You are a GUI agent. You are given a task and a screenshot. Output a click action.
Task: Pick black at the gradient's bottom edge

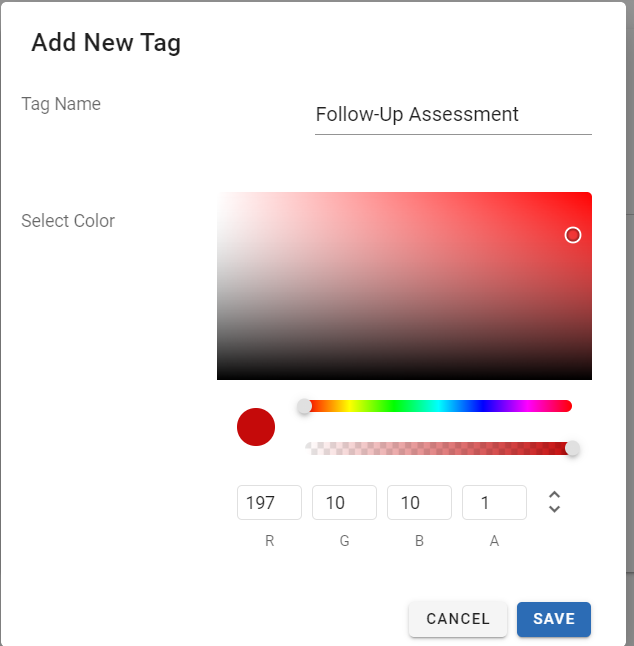coord(404,377)
